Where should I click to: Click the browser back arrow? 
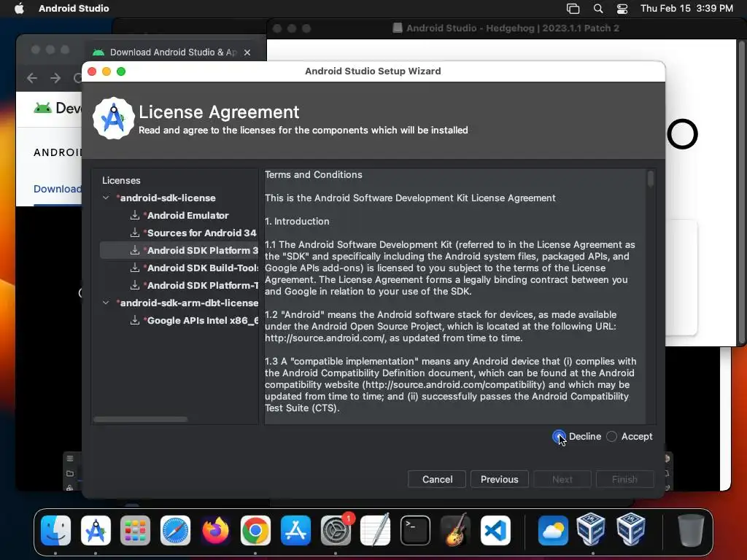click(32, 77)
